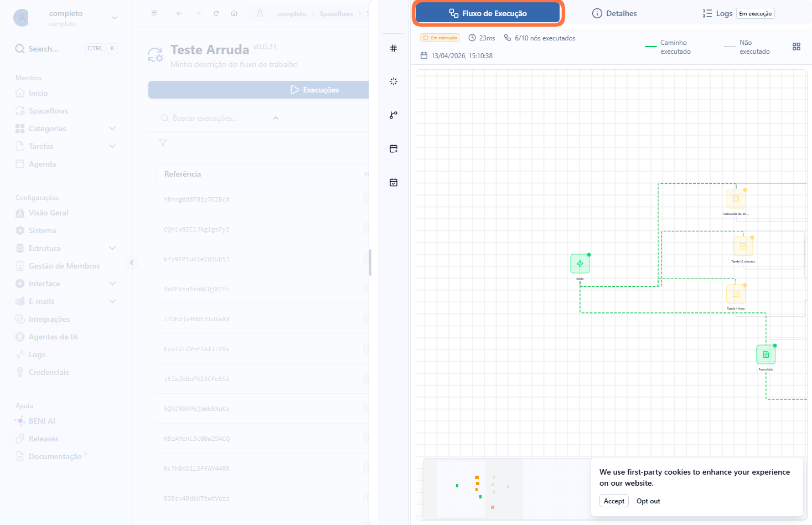Viewport: 812px width, 525px height.
Task: Expand the Tarefas submenu
Action: point(112,146)
